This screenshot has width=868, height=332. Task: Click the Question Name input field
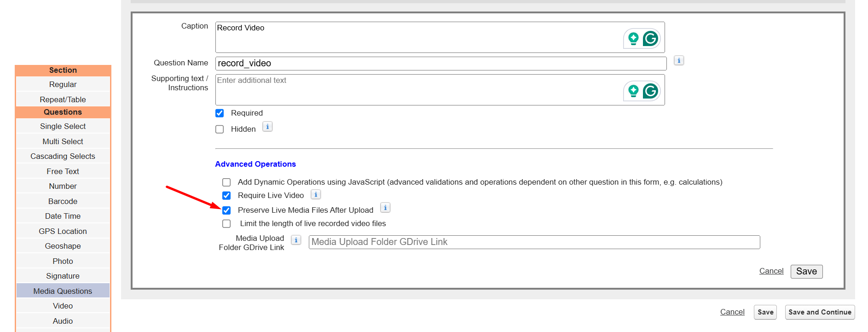[441, 64]
